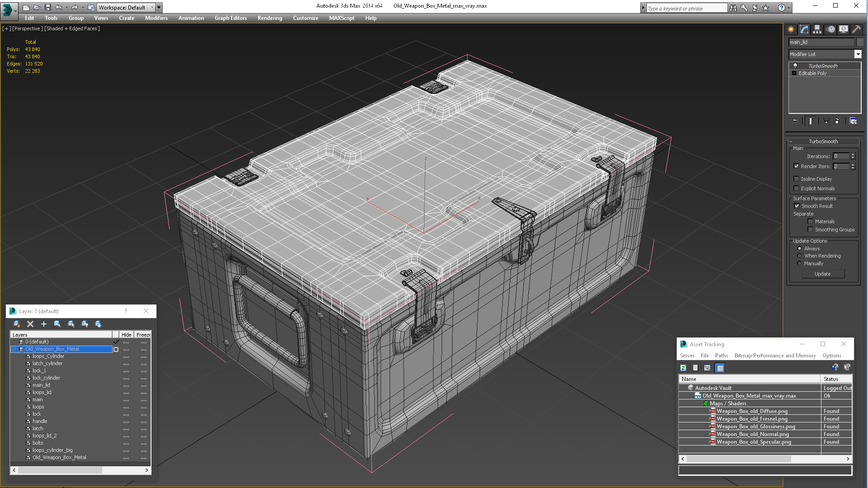This screenshot has height=488, width=868.
Task: Open the Modifier List dropdown
Action: pos(858,54)
